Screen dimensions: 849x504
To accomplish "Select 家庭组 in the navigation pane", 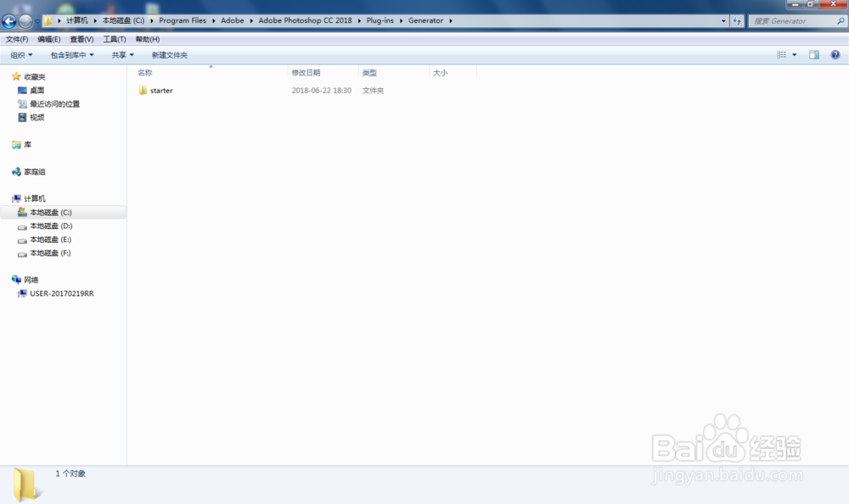I will point(35,171).
